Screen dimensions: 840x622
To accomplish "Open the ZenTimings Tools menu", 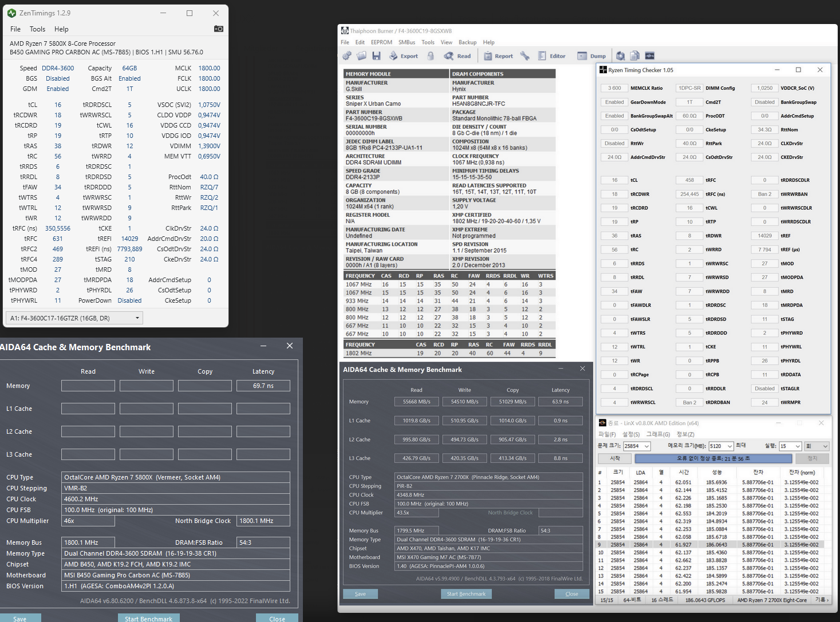I will coord(37,29).
